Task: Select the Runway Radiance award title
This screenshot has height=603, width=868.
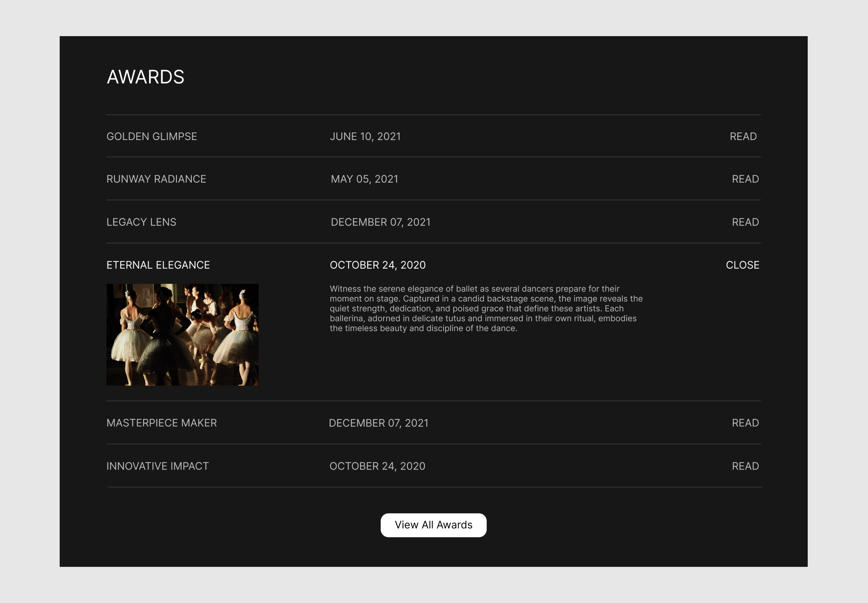Action: coord(156,179)
